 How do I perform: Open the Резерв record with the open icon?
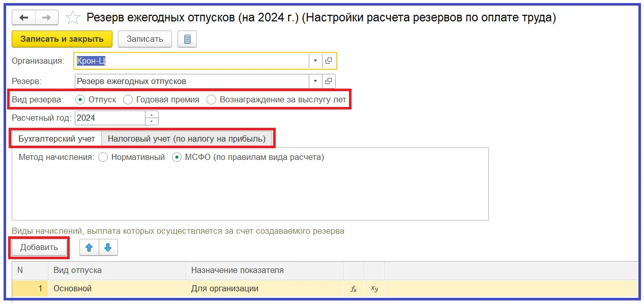point(329,81)
